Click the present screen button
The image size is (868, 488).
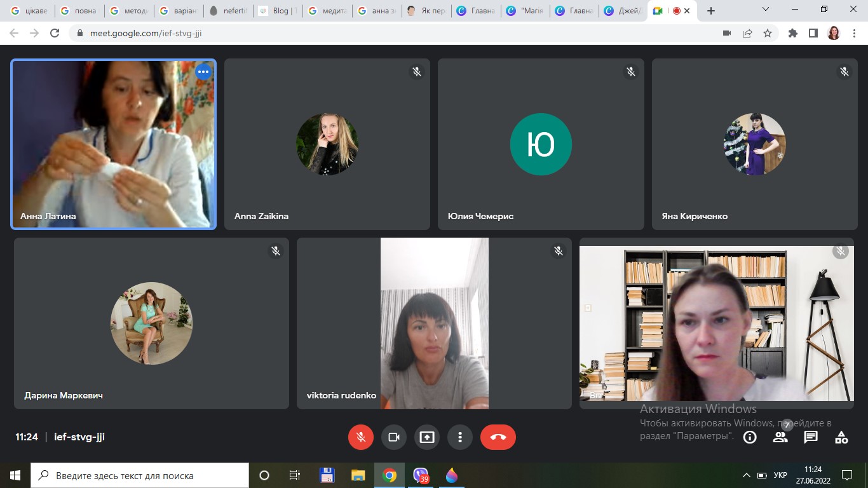coord(427,437)
